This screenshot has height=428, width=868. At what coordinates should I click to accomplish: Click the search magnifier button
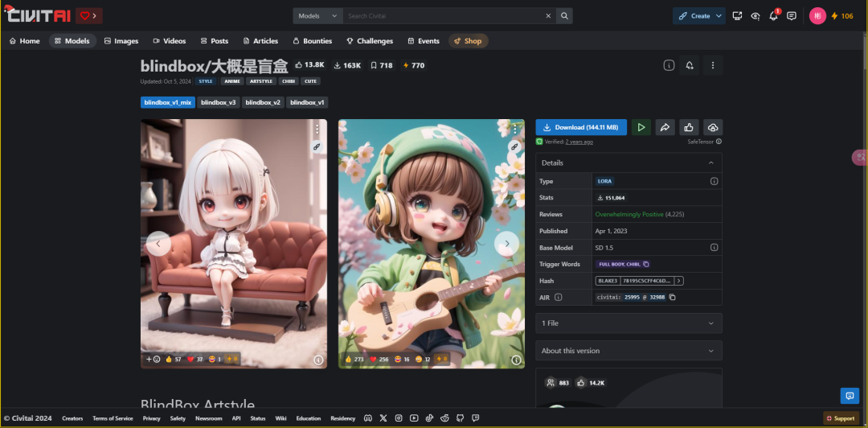pyautogui.click(x=565, y=16)
